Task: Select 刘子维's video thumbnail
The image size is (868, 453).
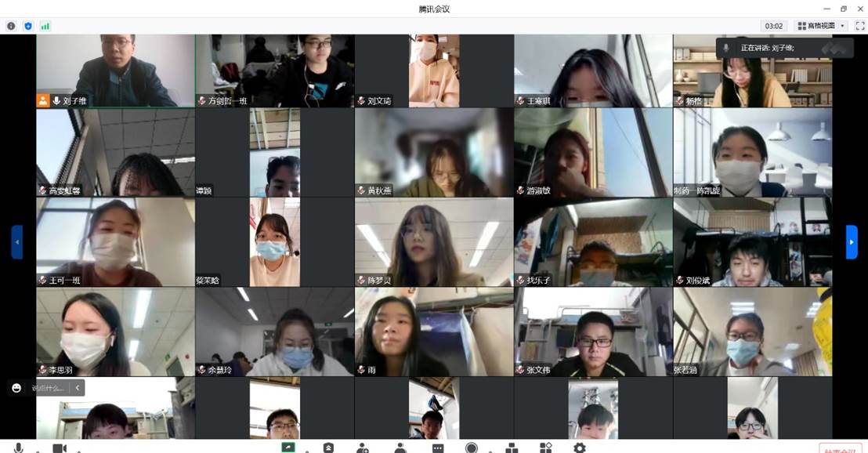Action: pos(115,70)
